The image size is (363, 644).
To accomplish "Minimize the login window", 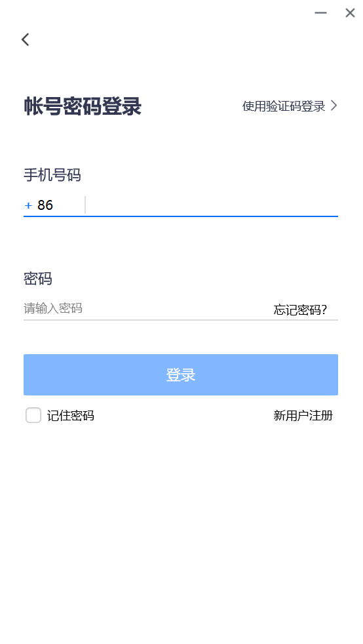I will (x=320, y=12).
